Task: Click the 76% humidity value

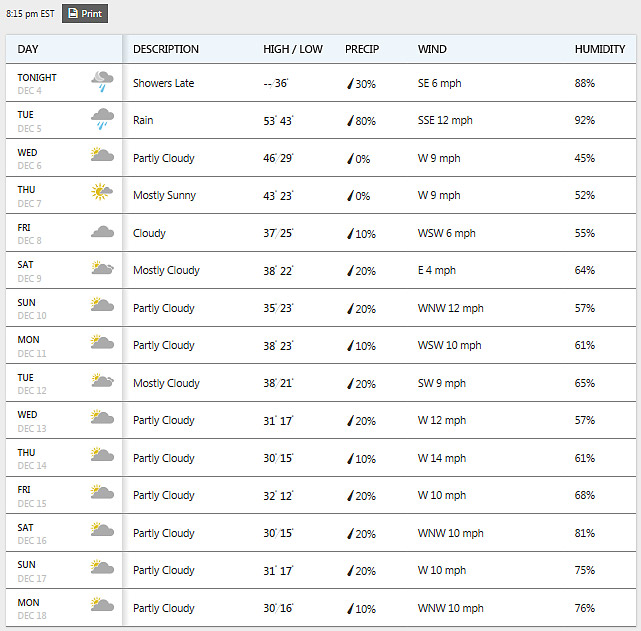Action: tap(585, 608)
